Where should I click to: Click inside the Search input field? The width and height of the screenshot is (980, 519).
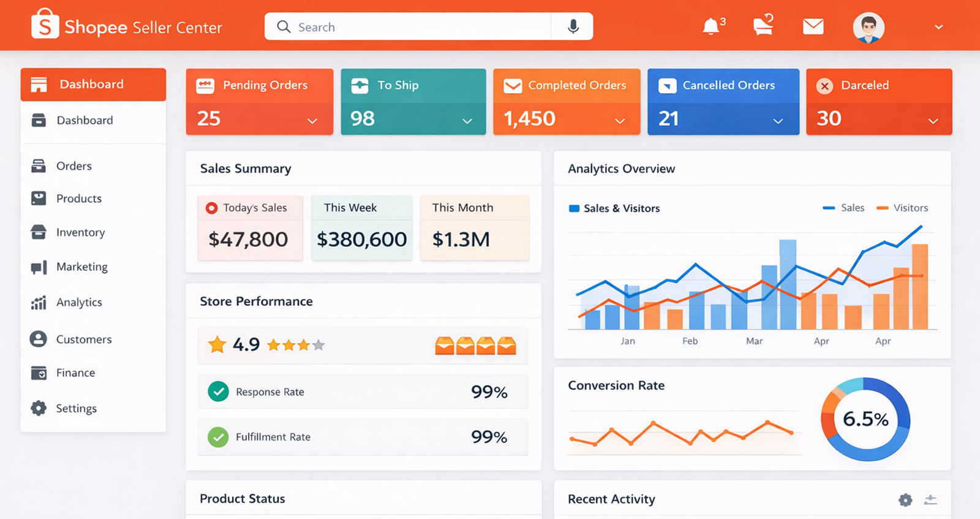417,27
